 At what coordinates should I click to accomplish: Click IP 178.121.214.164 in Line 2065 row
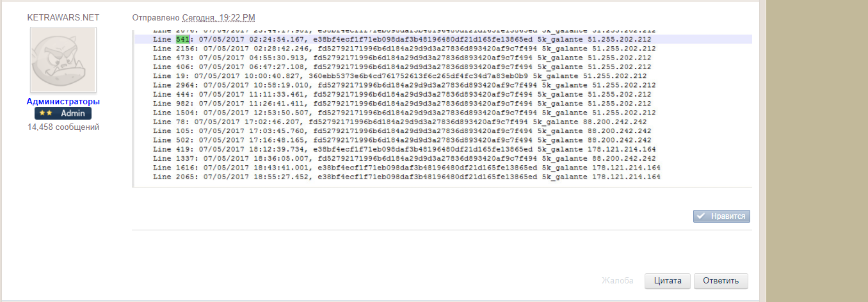pyautogui.click(x=626, y=177)
